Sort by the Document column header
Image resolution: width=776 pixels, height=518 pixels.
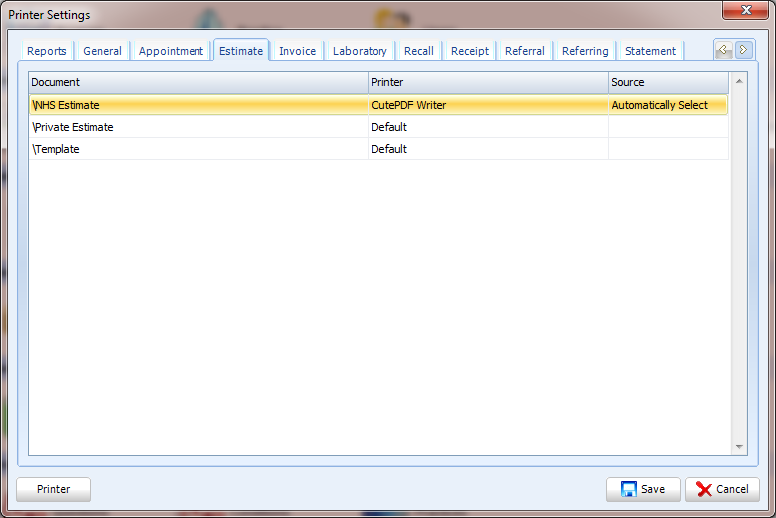click(x=198, y=82)
